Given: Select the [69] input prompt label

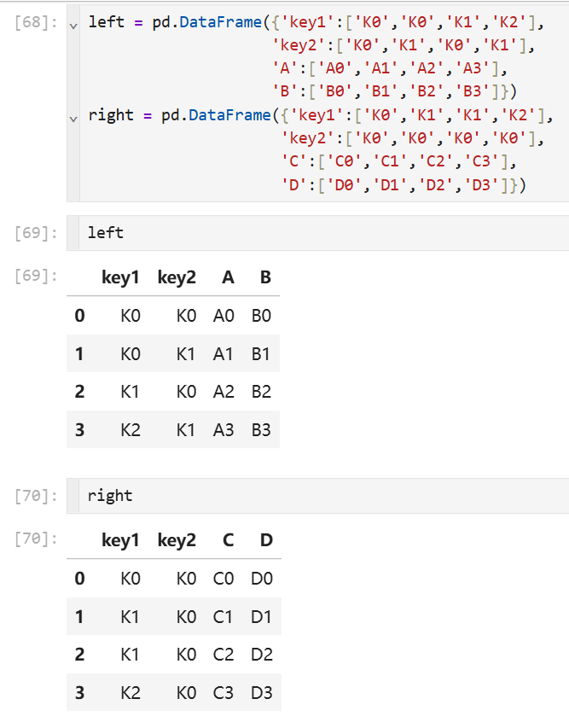Looking at the screenshot, I should point(36,233).
